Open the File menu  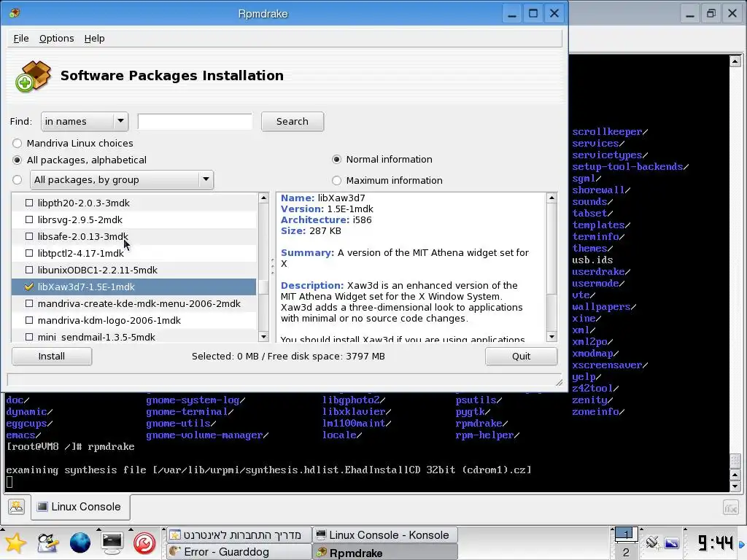point(21,38)
